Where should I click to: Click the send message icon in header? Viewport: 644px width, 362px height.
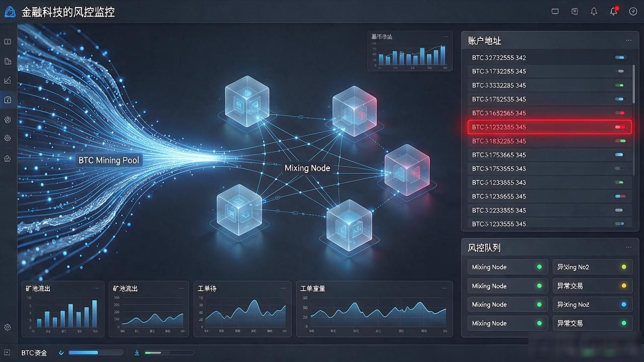[x=575, y=11]
